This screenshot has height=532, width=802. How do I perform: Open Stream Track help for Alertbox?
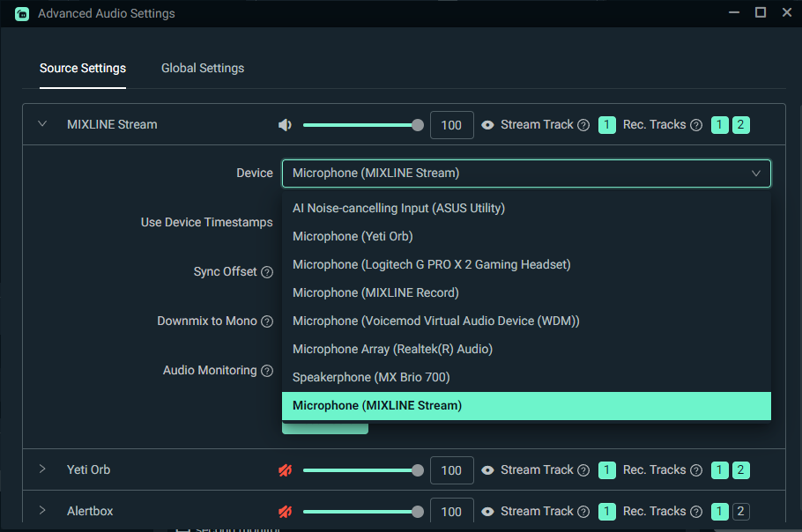tap(583, 512)
